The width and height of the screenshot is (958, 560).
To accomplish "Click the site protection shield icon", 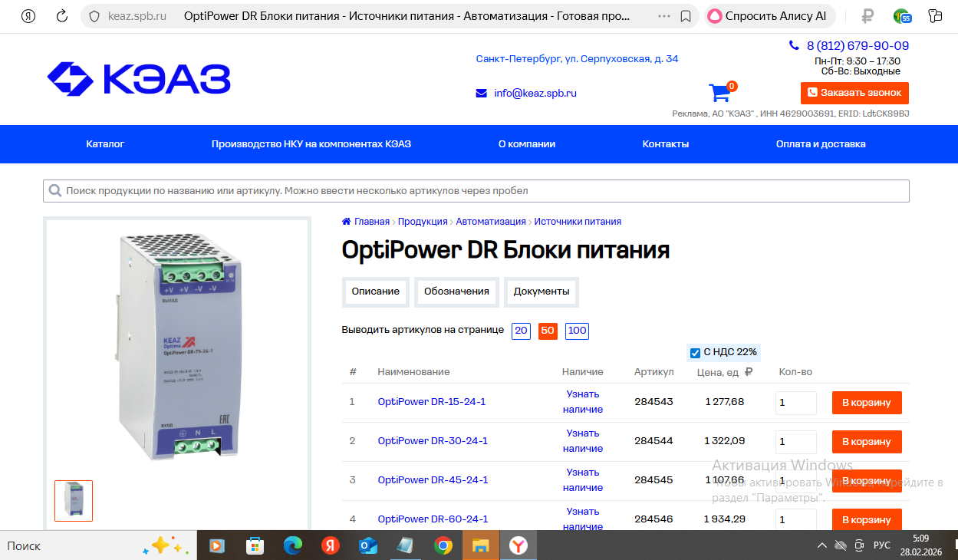I will click(x=94, y=16).
